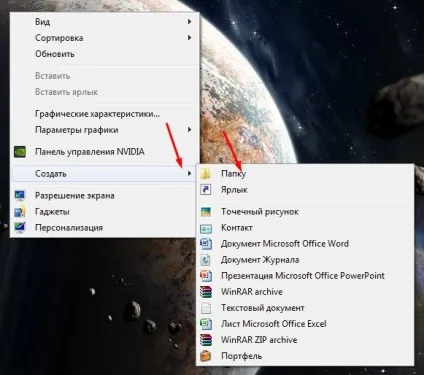Click the yellow folder icon next to Папку
The image size is (424, 375).
tap(206, 174)
